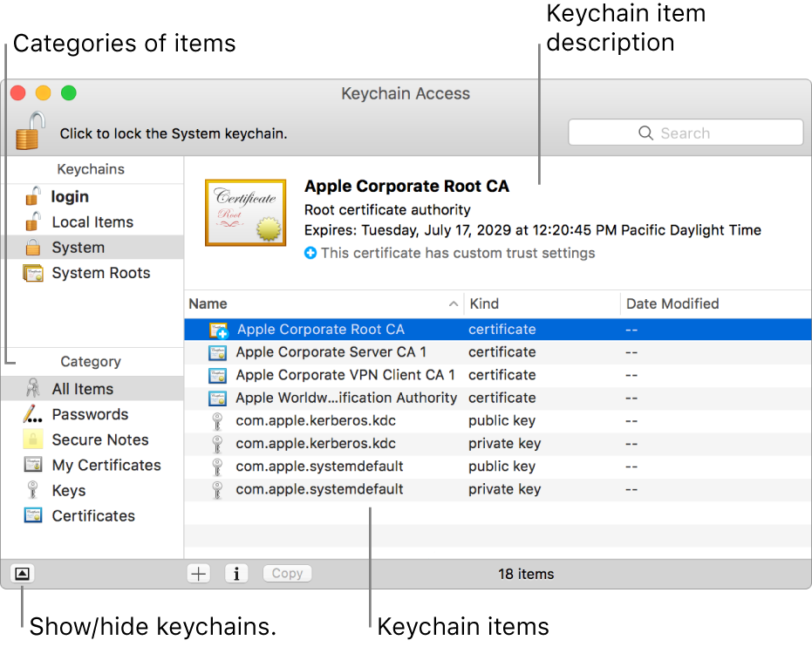Show the Passwords category
The image size is (812, 647).
(92, 414)
